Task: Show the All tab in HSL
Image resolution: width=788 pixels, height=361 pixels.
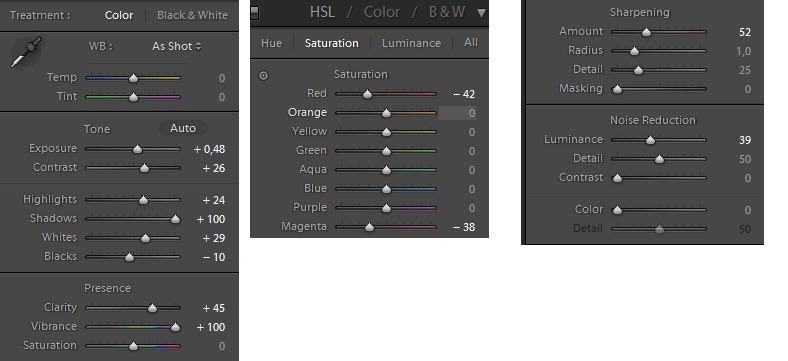Action: (x=471, y=43)
